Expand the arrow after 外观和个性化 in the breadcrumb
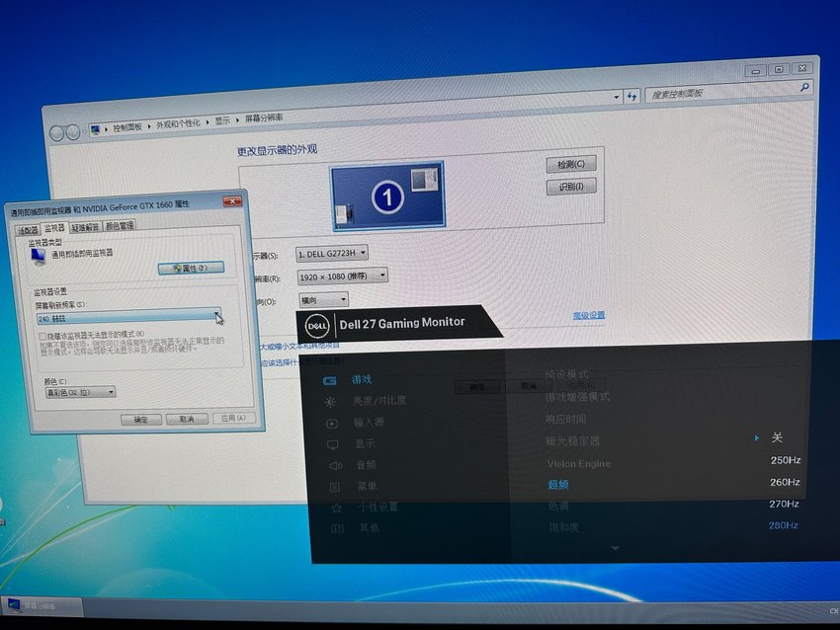The width and height of the screenshot is (840, 630). pos(208,122)
